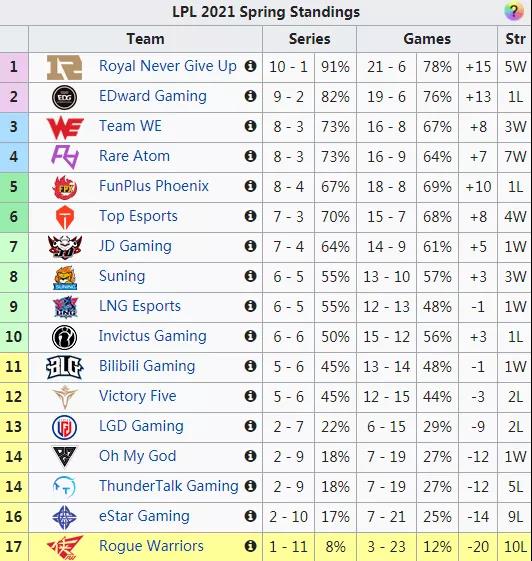This screenshot has width=532, height=561.
Task: Click the Oh My God logo
Action: click(x=65, y=457)
